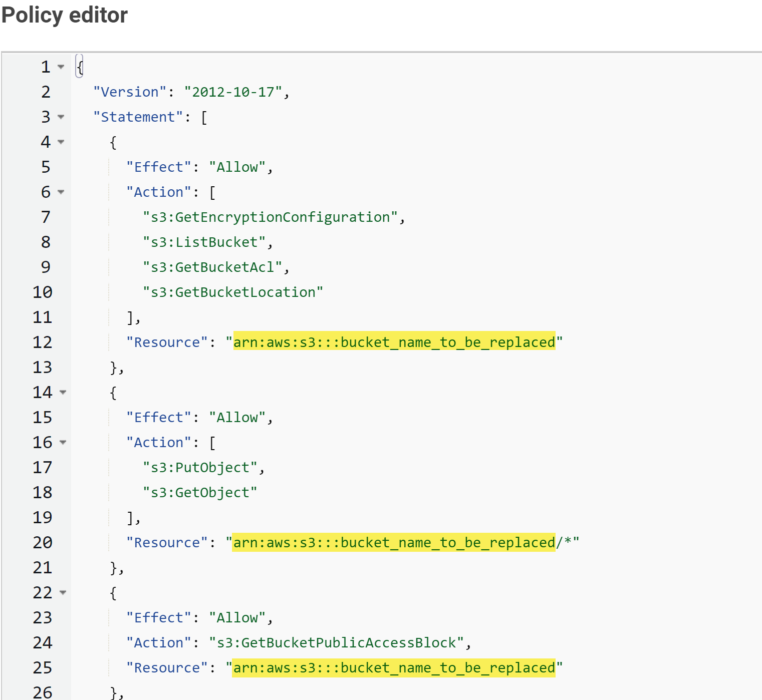Click the "s3:PutObject" action string
Screen dimensions: 762x700
tap(200, 468)
